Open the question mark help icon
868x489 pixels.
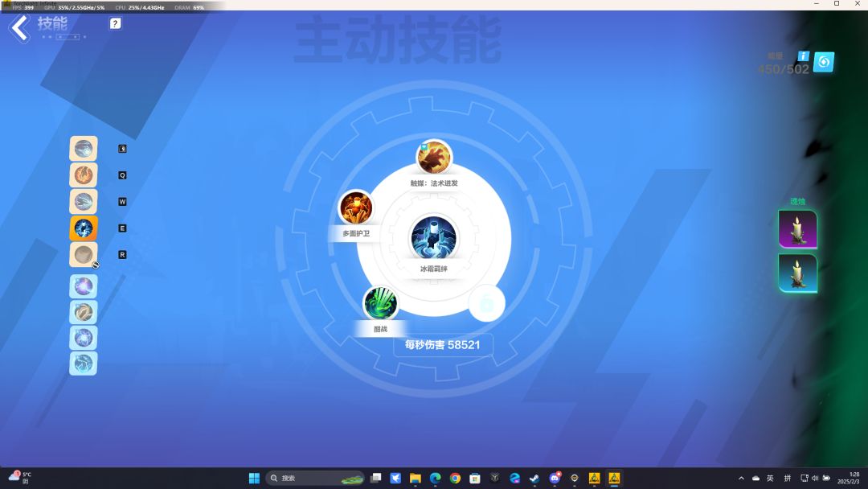(x=115, y=23)
